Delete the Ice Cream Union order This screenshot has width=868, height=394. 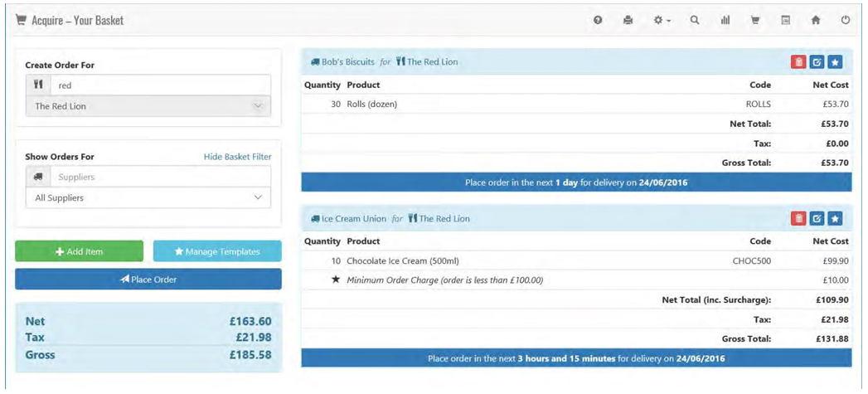(798, 218)
